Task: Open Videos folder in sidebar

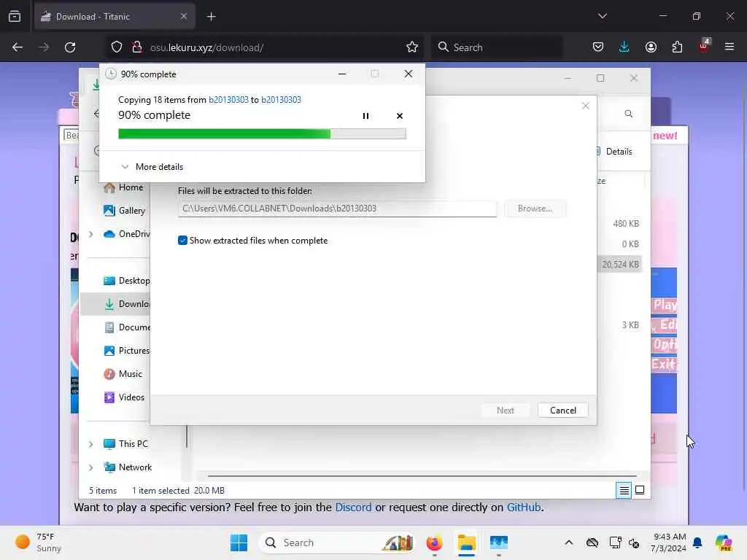Action: click(124, 397)
